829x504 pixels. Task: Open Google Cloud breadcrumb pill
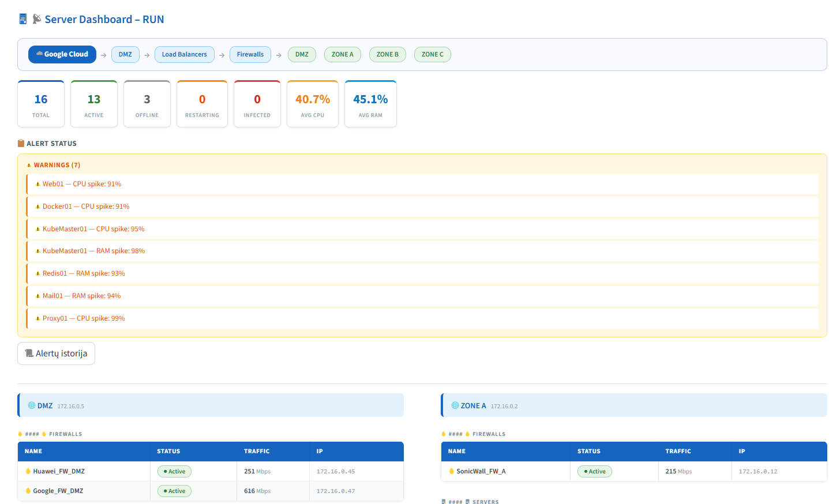62,54
